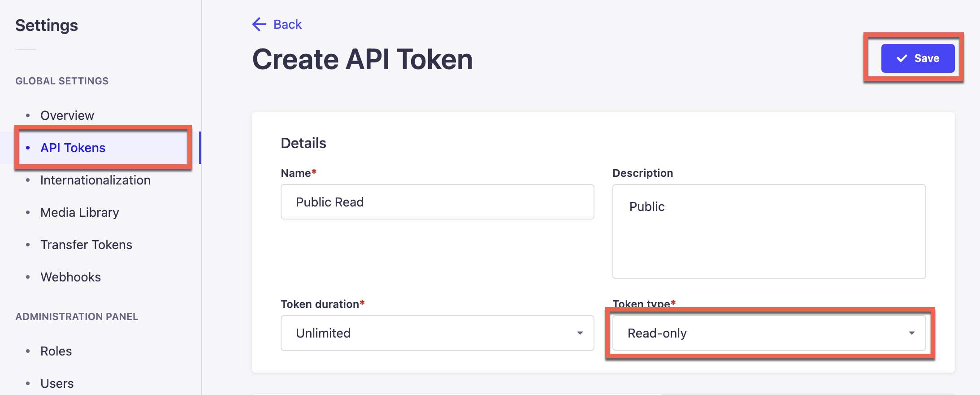The width and height of the screenshot is (980, 395).
Task: Open Overview in Global Settings
Action: [67, 115]
